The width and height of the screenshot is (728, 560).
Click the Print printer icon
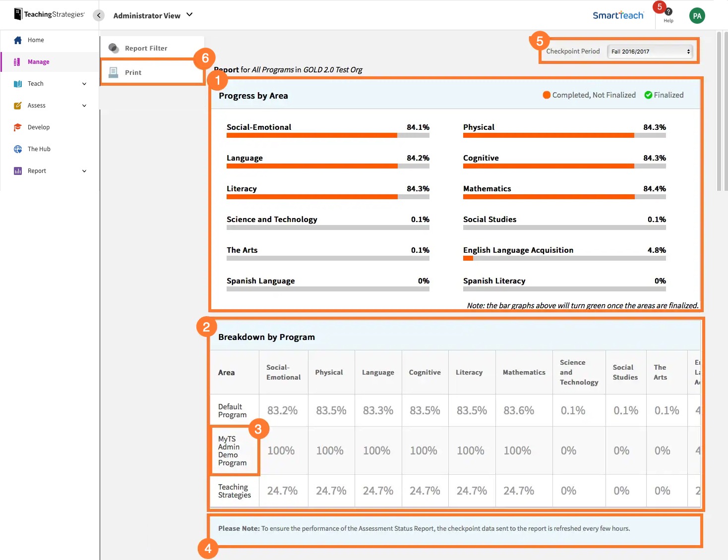point(114,72)
